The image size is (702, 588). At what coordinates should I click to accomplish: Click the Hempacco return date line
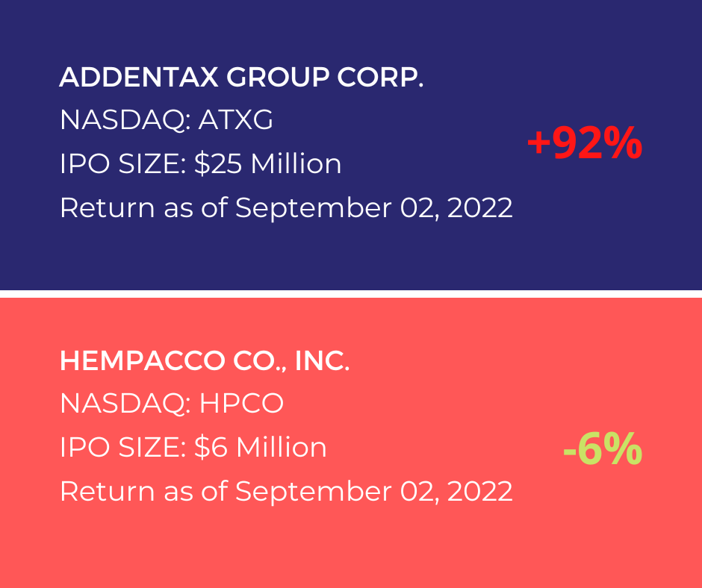(286, 492)
